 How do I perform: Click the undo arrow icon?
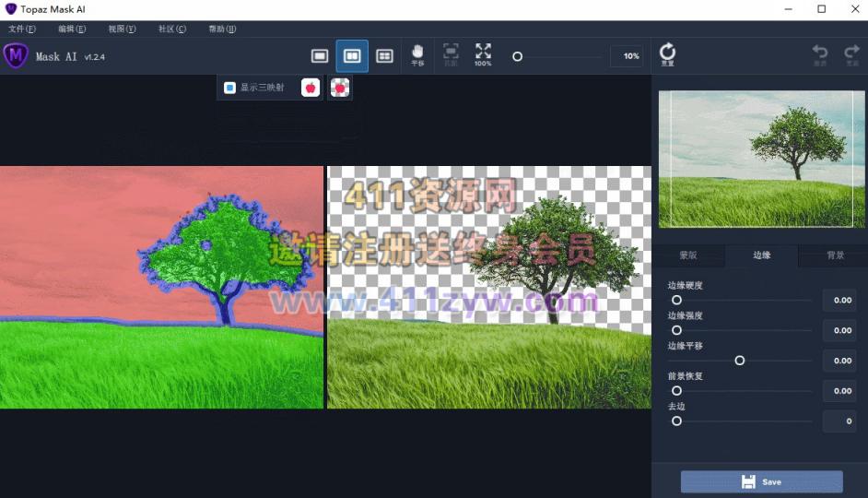tap(819, 54)
